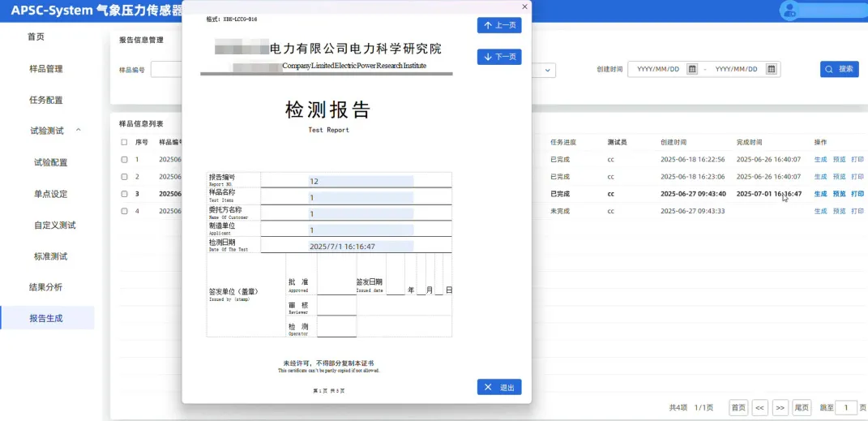Select 单点设定 submenu item
The width and height of the screenshot is (868, 421).
[x=50, y=195]
